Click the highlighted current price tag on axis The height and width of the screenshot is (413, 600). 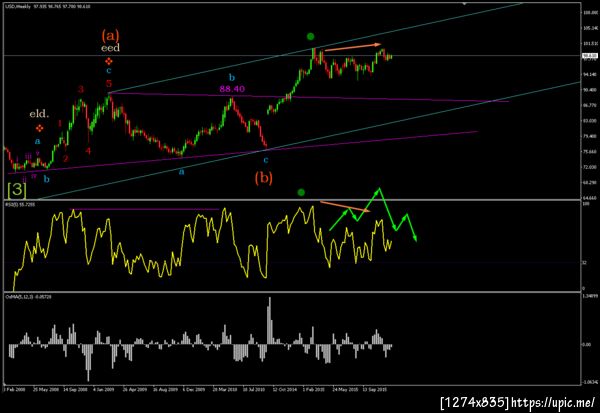(x=590, y=56)
